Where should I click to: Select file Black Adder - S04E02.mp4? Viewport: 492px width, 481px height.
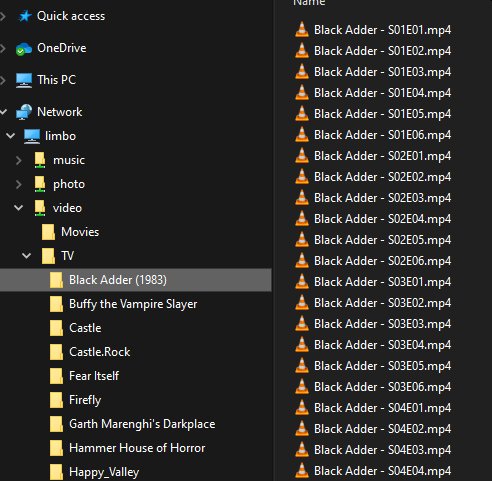(x=382, y=429)
